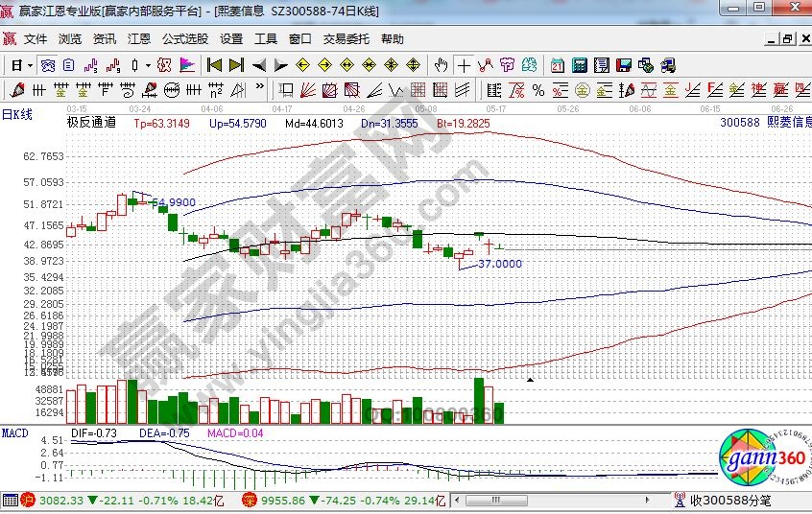Open the 公式选股 menu
Screen dimensions: 812x514
tap(184, 39)
